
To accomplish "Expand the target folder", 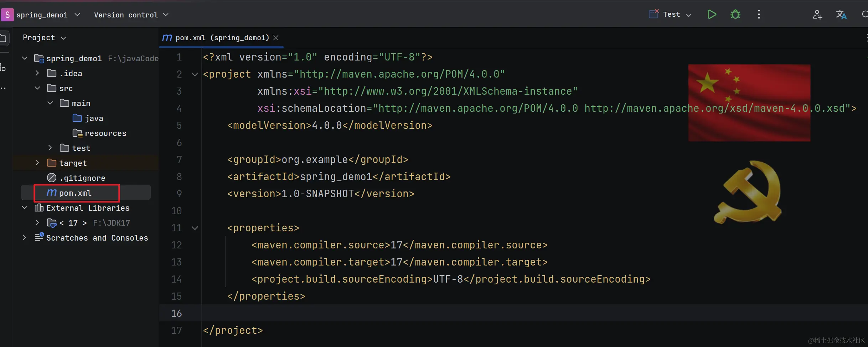I will [x=37, y=163].
